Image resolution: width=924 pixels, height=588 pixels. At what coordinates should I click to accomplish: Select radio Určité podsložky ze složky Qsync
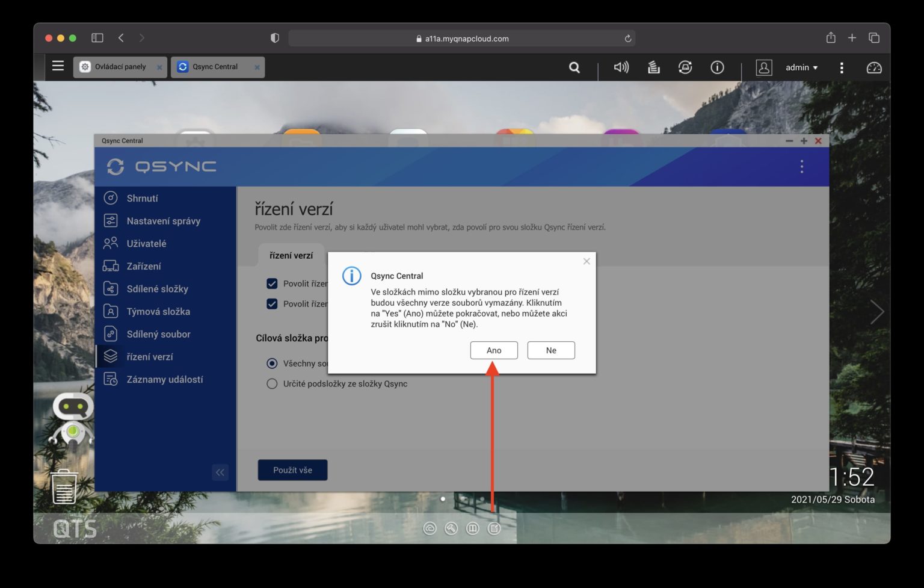coord(271,383)
